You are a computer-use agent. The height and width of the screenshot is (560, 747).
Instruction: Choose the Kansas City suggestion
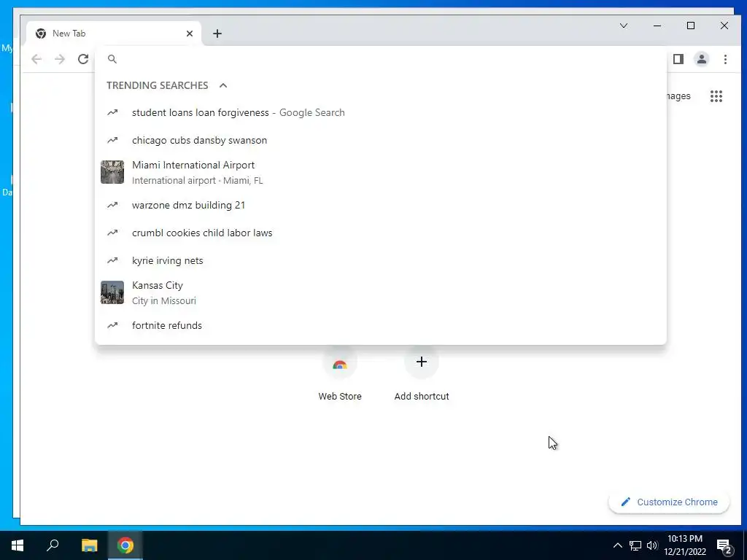(381, 292)
